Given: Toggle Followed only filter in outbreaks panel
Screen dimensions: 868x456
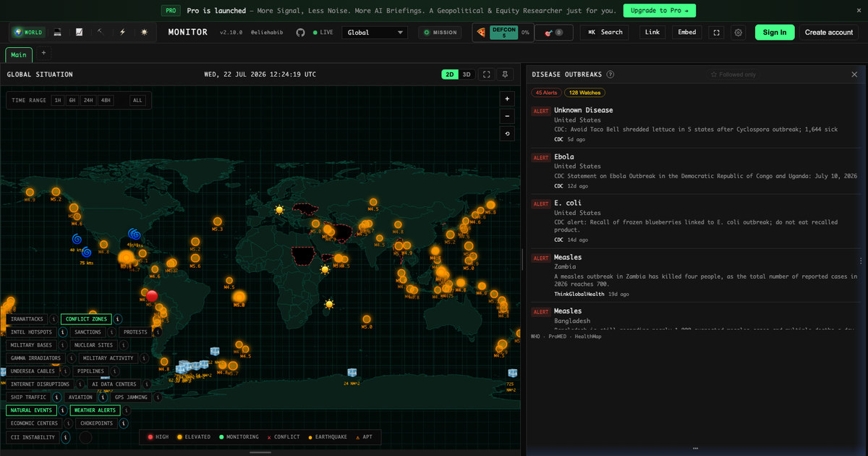Looking at the screenshot, I should [x=733, y=75].
